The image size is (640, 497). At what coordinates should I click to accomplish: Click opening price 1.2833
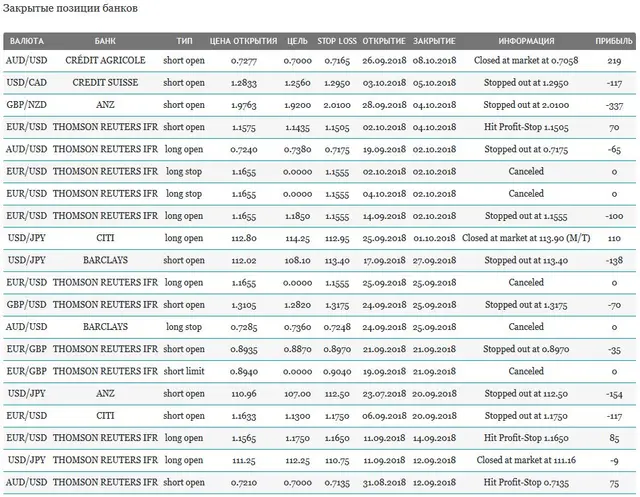tap(244, 83)
